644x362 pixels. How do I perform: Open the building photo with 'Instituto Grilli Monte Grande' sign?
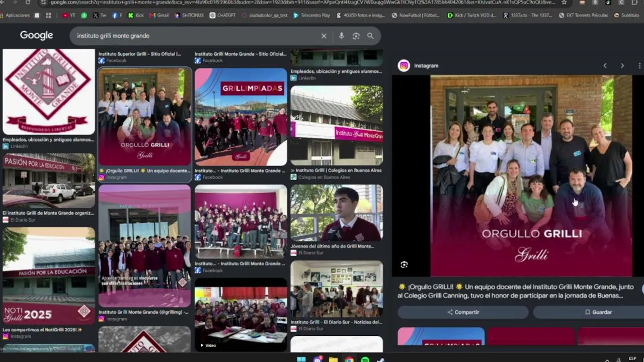click(337, 126)
